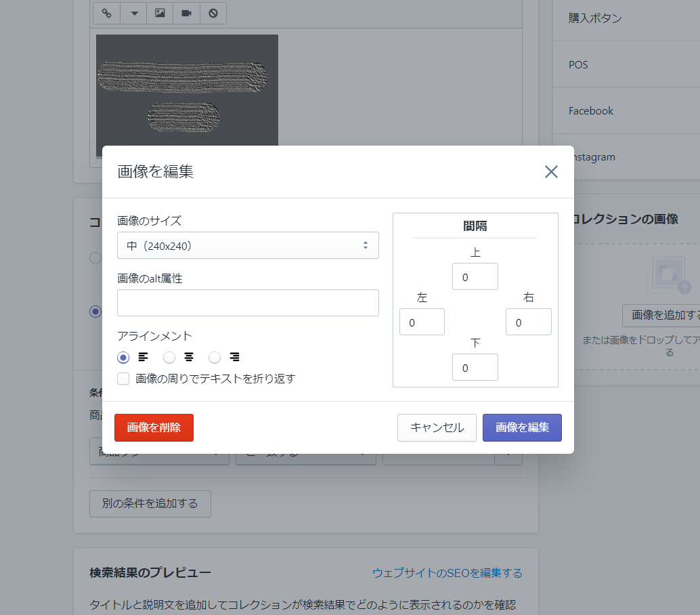Open the 画像のサイズ dropdown
Screen dimensions: 700x615
(x=248, y=245)
